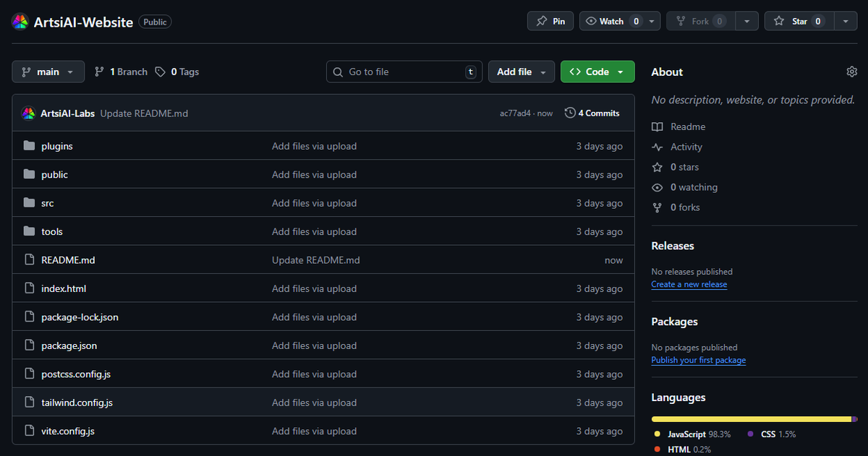The image size is (868, 456).
Task: Open the Readme link in About
Action: pos(688,126)
